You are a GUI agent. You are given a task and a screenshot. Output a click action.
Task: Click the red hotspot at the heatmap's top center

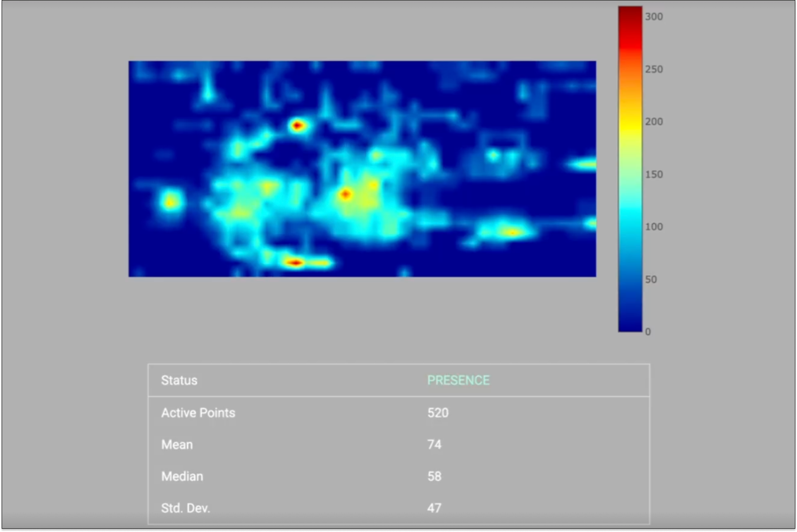pos(297,125)
